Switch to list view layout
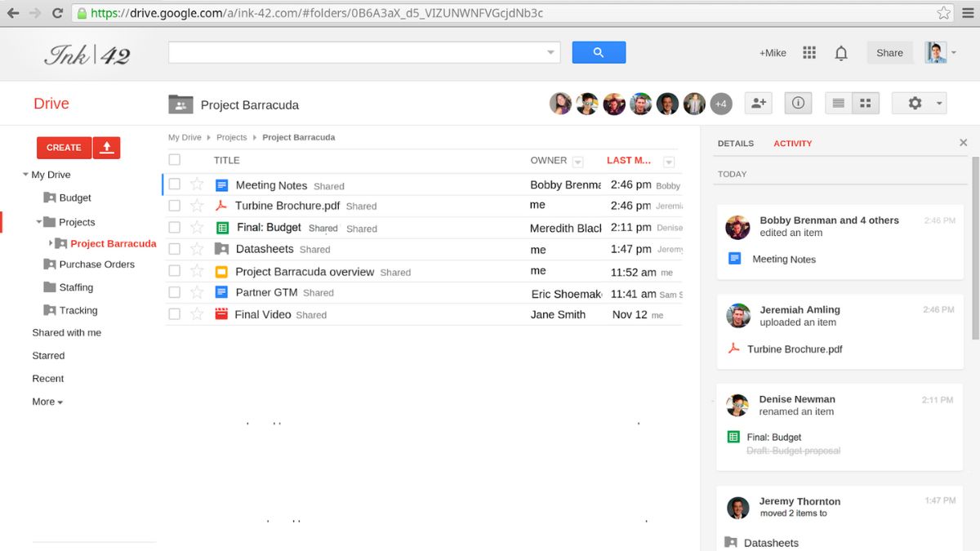The height and width of the screenshot is (551, 980). tap(838, 103)
